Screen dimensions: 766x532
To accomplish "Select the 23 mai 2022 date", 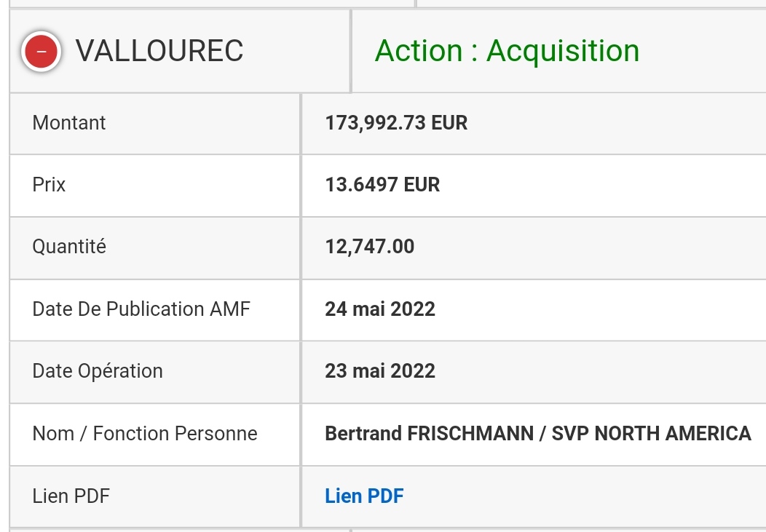I will click(380, 371).
